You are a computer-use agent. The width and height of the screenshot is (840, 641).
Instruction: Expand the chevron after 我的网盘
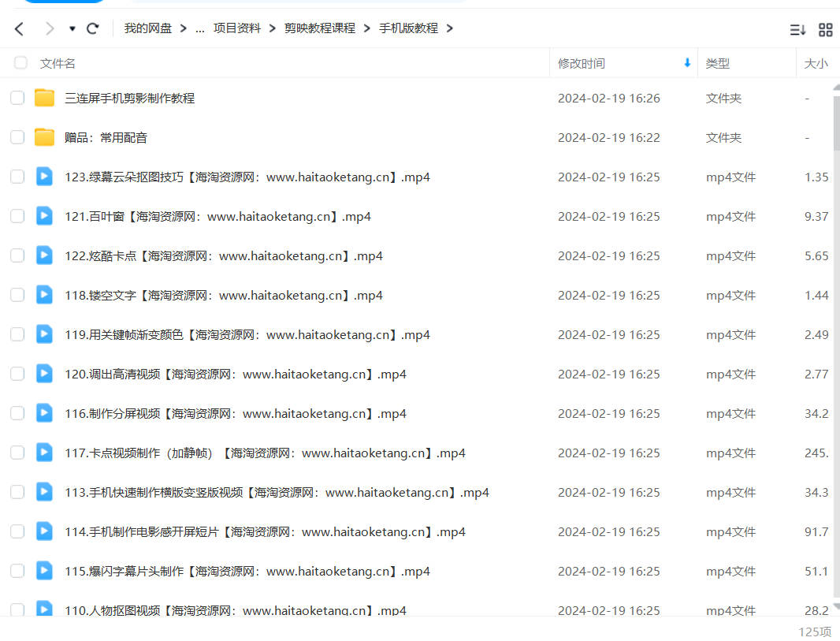pyautogui.click(x=184, y=28)
